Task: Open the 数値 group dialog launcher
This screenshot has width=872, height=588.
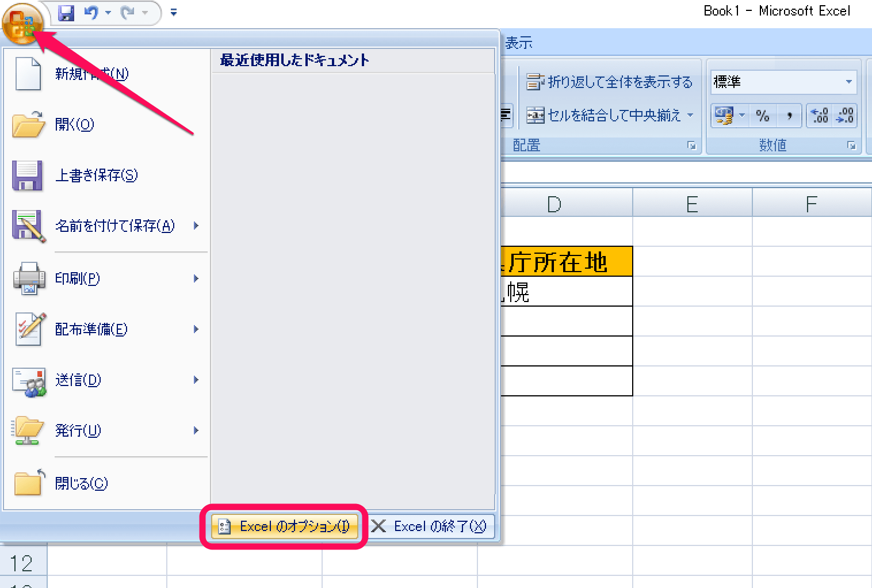Action: pyautogui.click(x=852, y=146)
